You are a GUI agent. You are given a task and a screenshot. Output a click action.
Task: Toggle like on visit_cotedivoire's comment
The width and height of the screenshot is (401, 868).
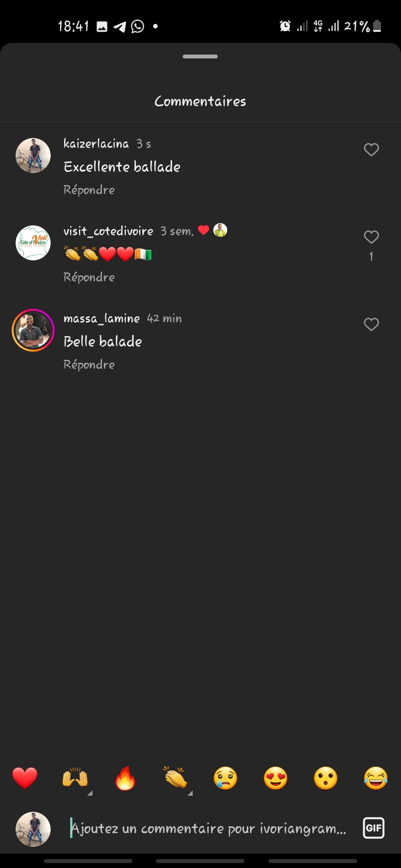click(x=371, y=238)
